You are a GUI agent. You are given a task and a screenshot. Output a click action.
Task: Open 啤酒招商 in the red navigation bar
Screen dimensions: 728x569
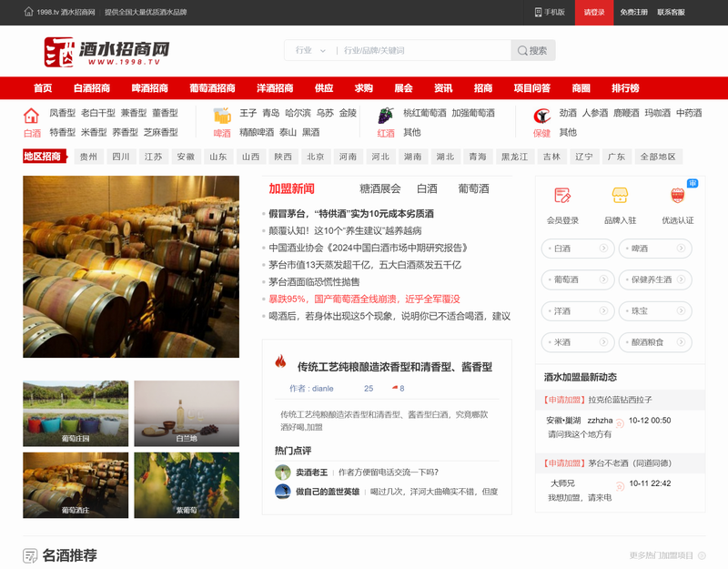(x=150, y=88)
